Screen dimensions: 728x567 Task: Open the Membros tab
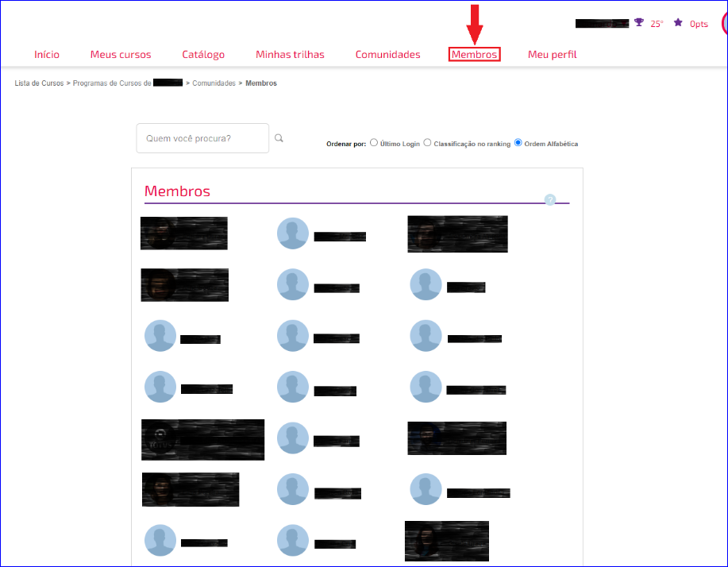tap(475, 54)
